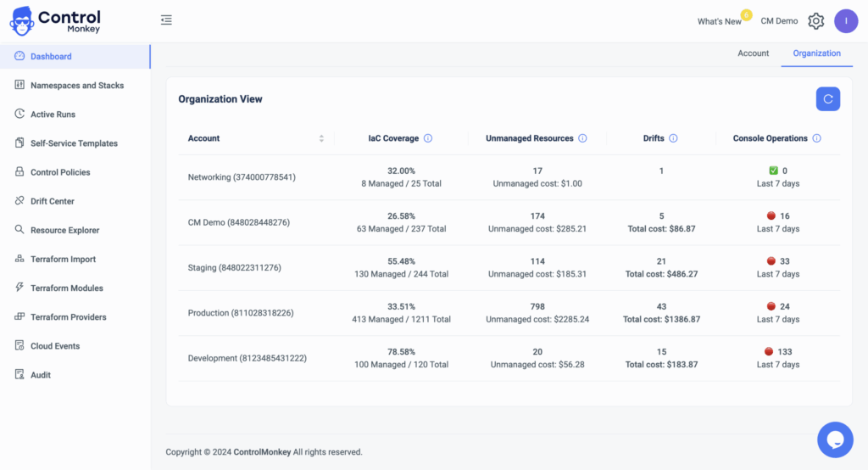The width and height of the screenshot is (868, 470).
Task: Refresh the Organization View with the blue button
Action: click(x=827, y=99)
